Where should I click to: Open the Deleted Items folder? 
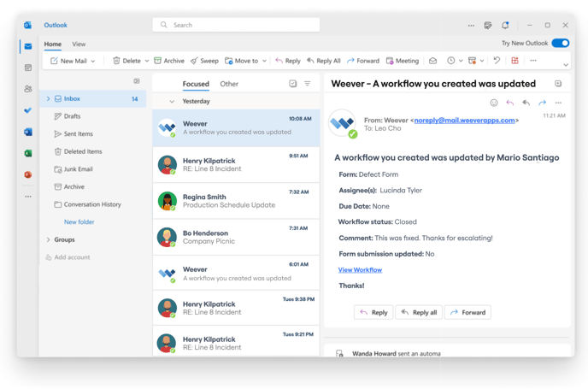(x=83, y=151)
